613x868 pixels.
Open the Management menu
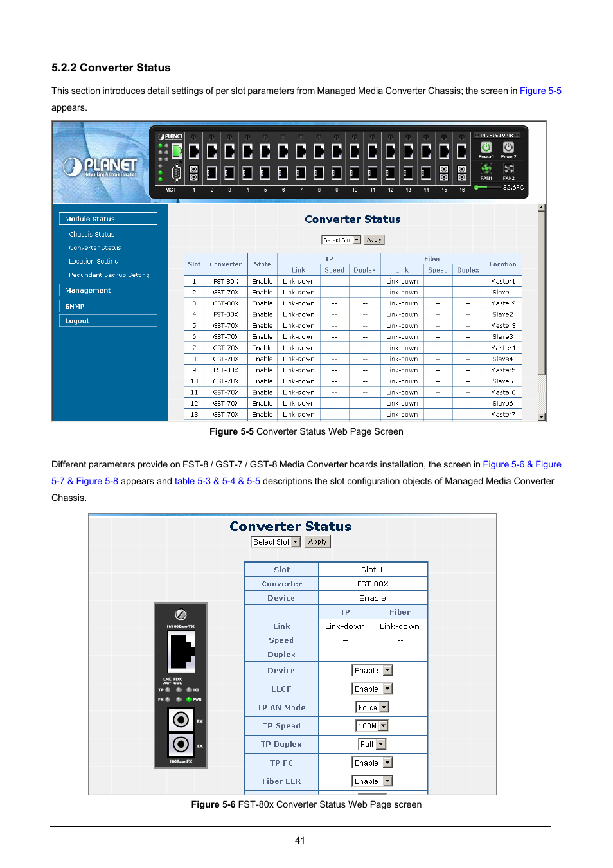coord(108,290)
